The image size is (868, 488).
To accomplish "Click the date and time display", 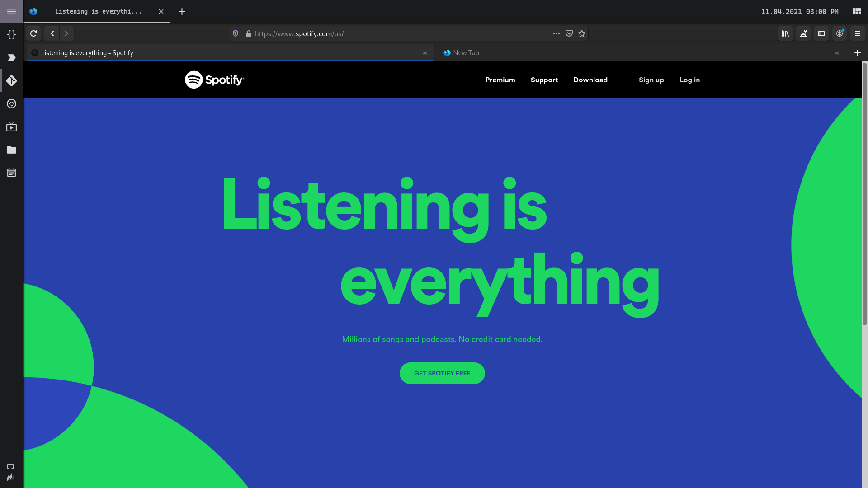I will tap(799, 12).
